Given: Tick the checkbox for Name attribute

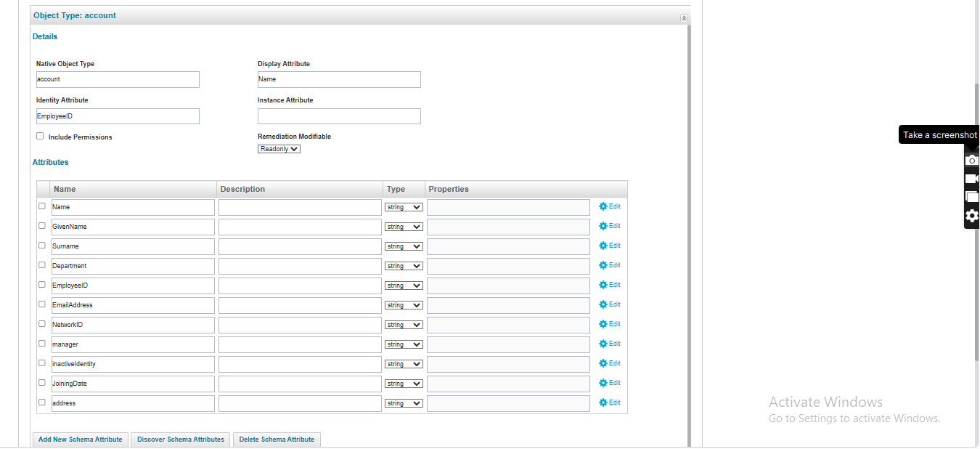Looking at the screenshot, I should tap(42, 206).
